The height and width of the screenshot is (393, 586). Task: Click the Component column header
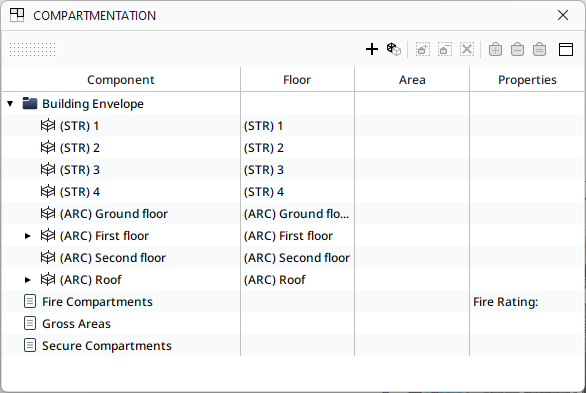click(121, 80)
